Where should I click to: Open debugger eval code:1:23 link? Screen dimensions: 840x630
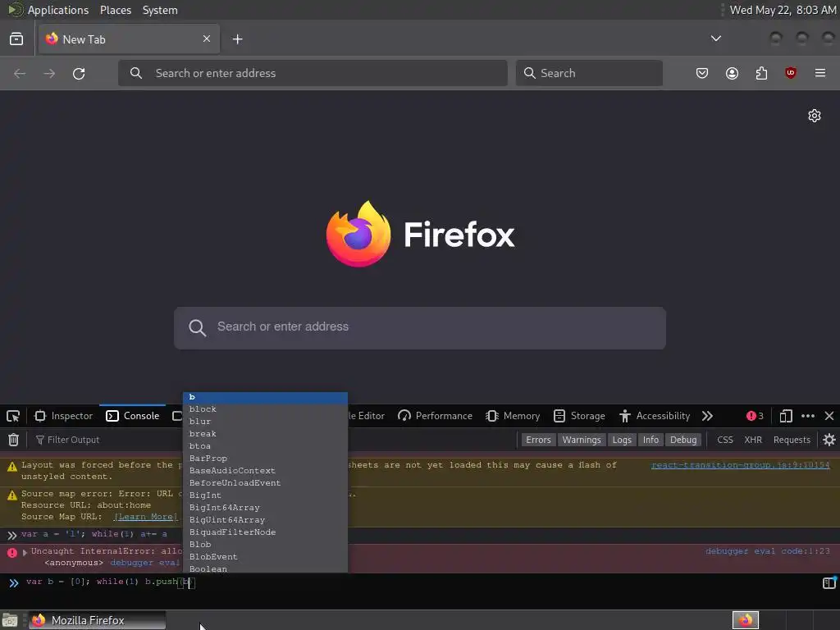click(768, 550)
